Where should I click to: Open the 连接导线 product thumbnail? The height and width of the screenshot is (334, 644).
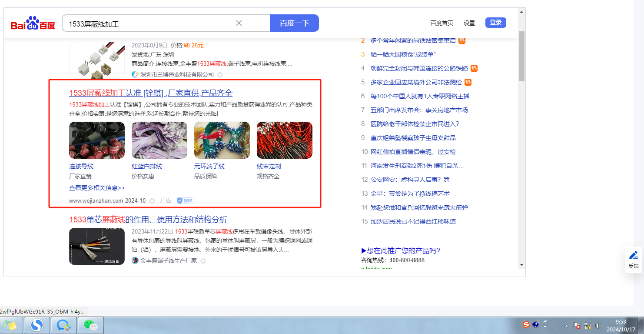tap(97, 140)
